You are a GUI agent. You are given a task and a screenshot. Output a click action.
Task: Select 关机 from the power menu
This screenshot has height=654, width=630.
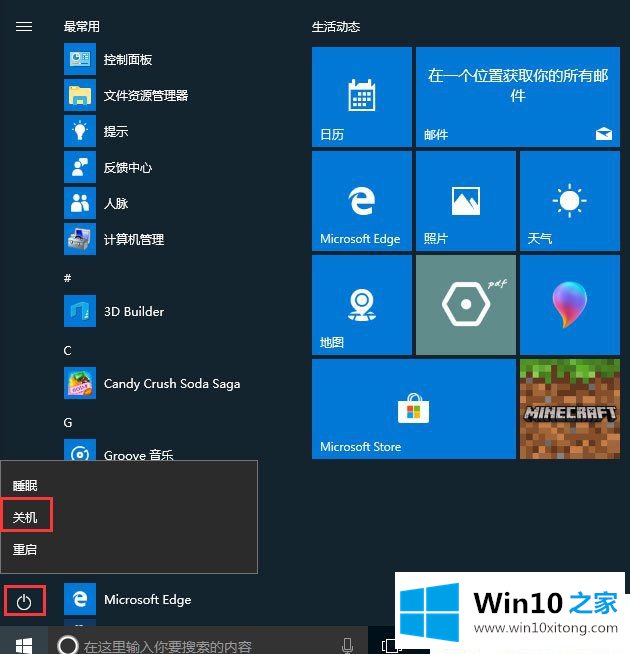click(26, 517)
